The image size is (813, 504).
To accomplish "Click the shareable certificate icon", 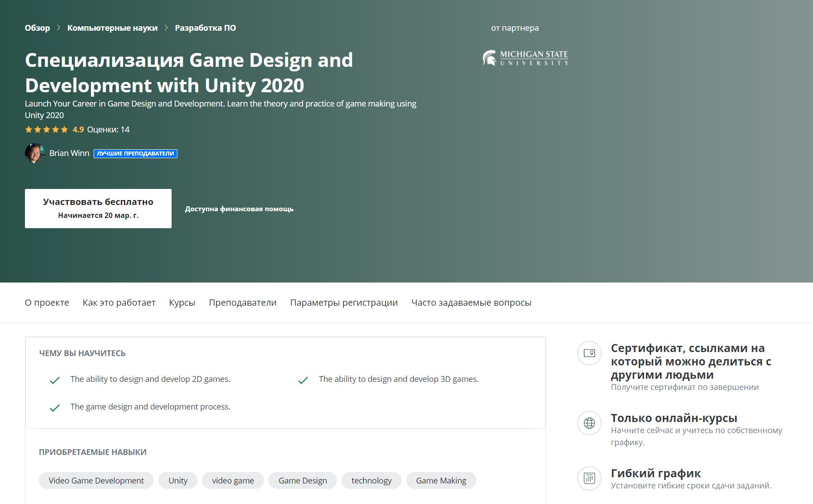I will click(x=589, y=353).
